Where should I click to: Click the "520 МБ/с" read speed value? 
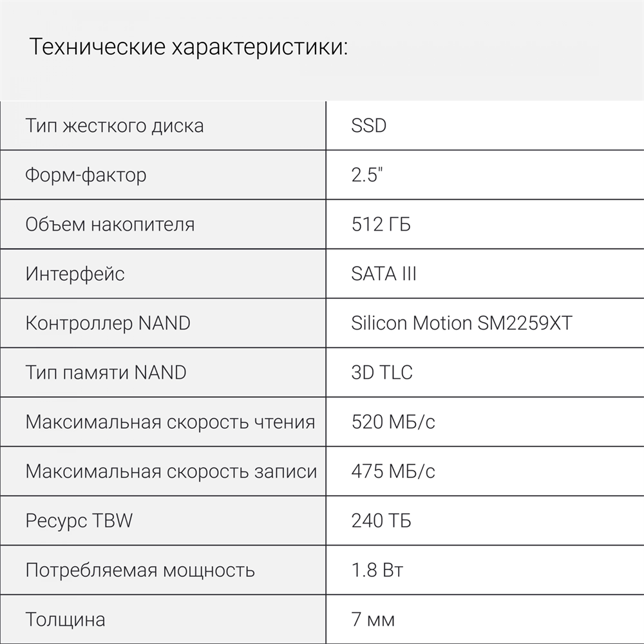[393, 422]
